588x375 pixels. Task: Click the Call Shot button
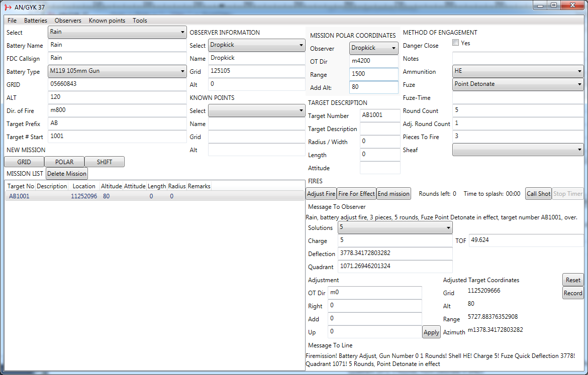tap(538, 194)
